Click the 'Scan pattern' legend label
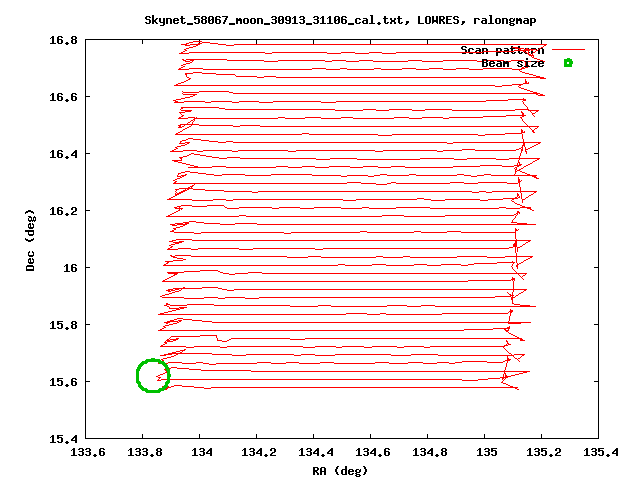The image size is (640, 480). pos(502,50)
